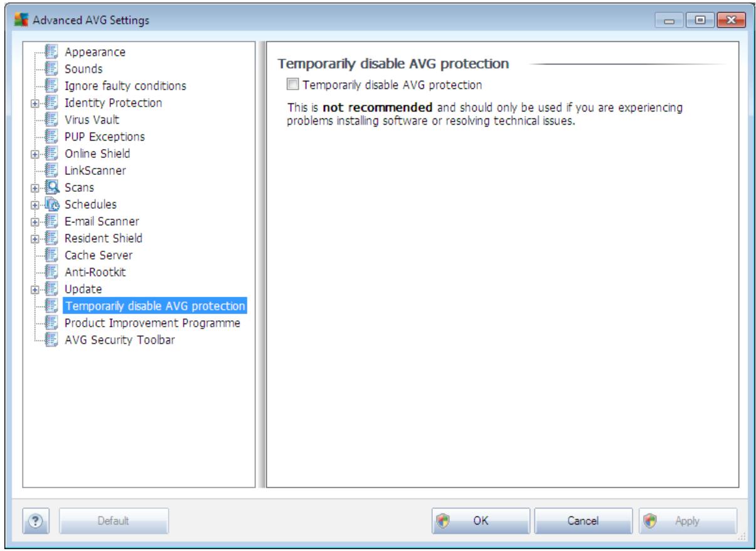Image resolution: width=756 pixels, height=551 pixels.
Task: Click icon beside selected Temporarily disable AVG protection
Action: pyautogui.click(x=53, y=306)
